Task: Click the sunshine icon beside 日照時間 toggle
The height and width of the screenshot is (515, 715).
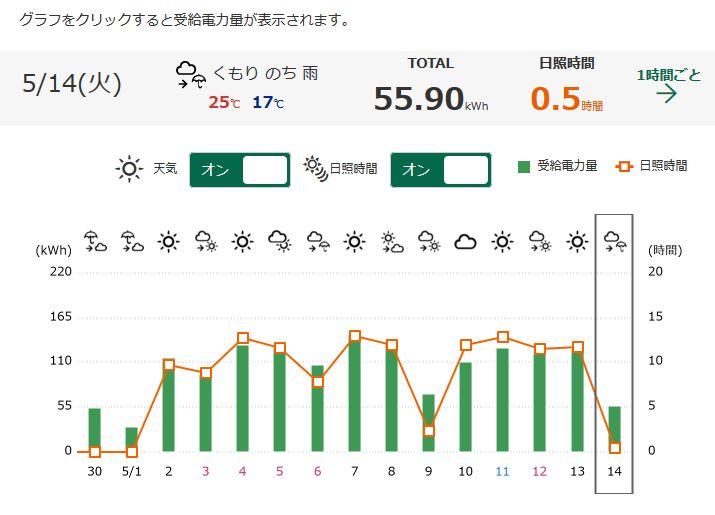Action: coord(316,169)
